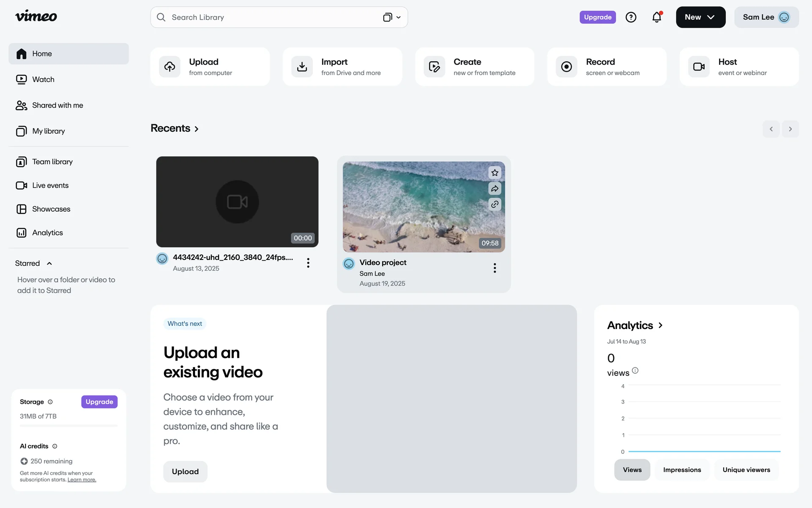This screenshot has height=508, width=812.
Task: Star the Video project thumbnail
Action: (495, 173)
